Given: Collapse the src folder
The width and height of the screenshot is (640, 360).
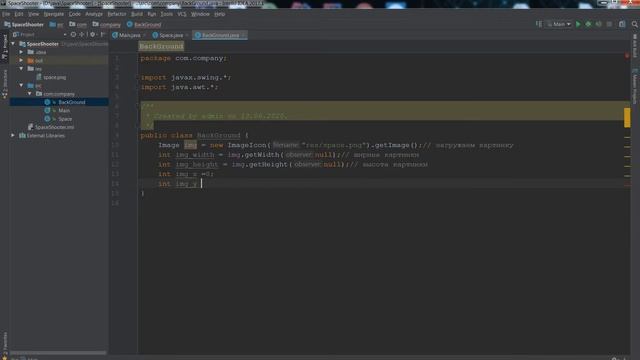Looking at the screenshot, I should 21,85.
